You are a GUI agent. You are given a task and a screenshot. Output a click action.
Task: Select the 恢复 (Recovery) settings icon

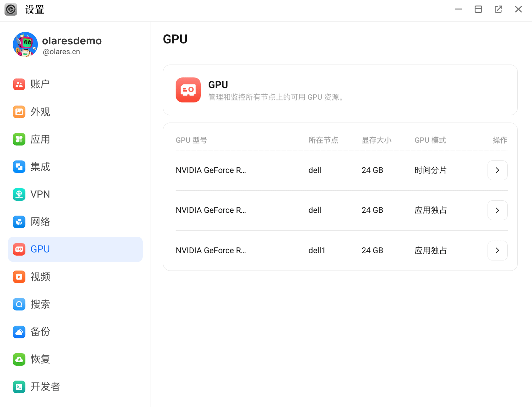(19, 360)
